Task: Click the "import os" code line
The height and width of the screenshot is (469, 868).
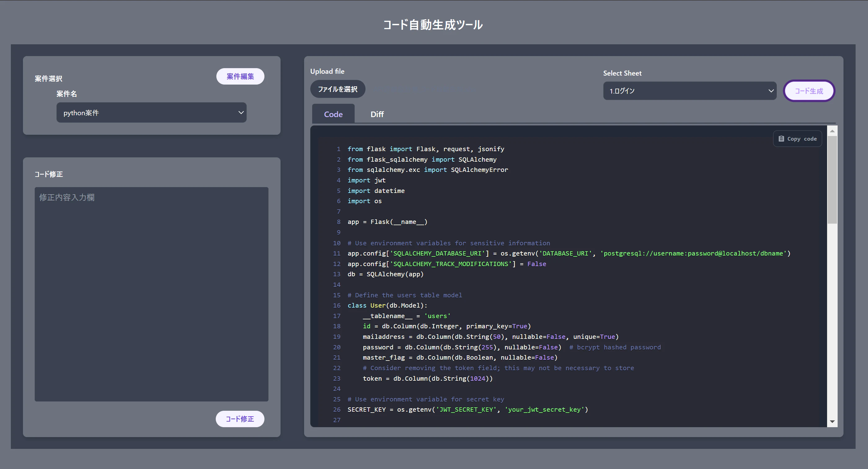Action: tap(364, 201)
